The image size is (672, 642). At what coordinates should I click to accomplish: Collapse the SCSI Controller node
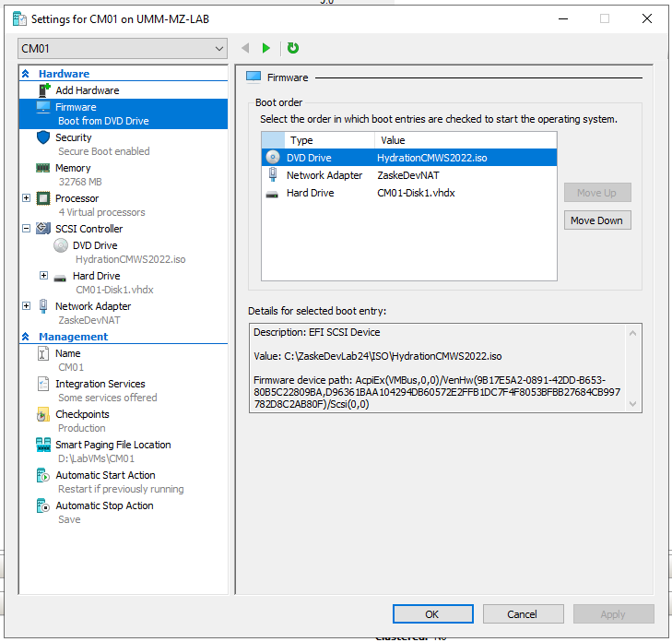click(x=26, y=229)
